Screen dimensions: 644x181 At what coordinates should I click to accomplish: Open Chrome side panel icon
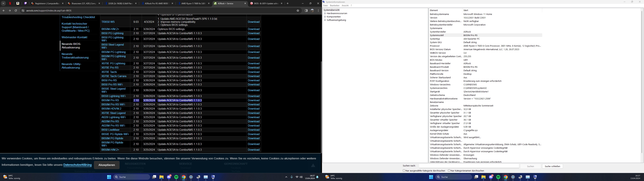(x=306, y=11)
